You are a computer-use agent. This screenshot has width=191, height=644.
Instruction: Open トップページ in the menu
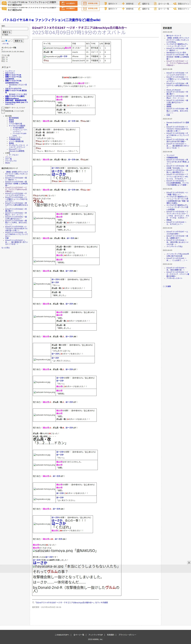[10, 71]
